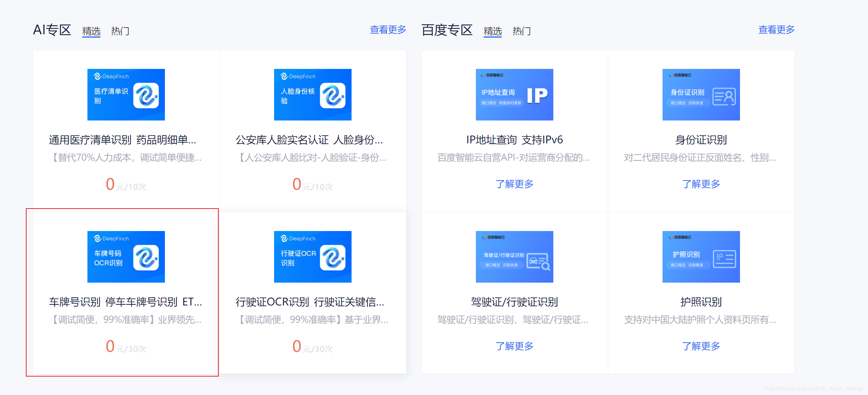This screenshot has width=868, height=395.
Task: Click 了解更多 under 驾驶证/行驶证识别
Action: click(514, 346)
